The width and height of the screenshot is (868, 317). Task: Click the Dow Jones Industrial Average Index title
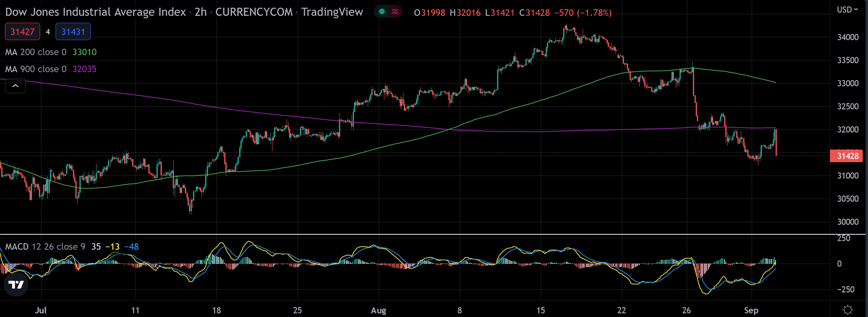click(95, 12)
